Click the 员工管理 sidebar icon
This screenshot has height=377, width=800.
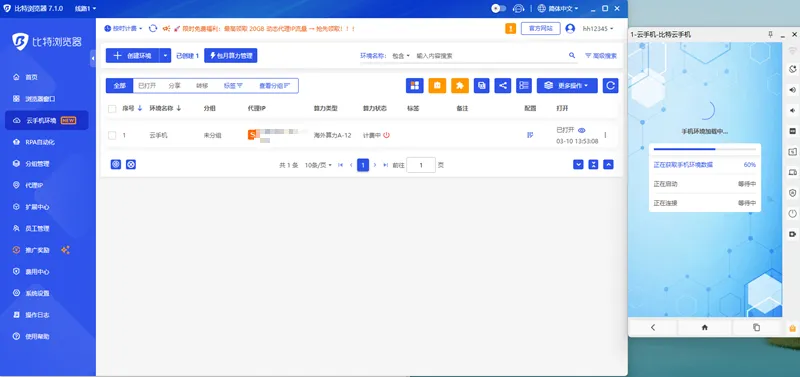click(x=16, y=229)
